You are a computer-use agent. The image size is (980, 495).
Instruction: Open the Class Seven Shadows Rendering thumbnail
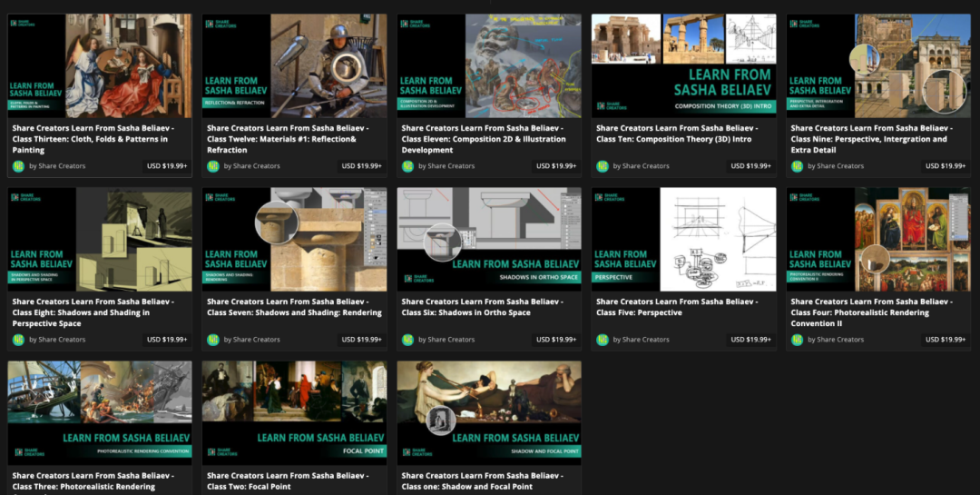pyautogui.click(x=294, y=239)
